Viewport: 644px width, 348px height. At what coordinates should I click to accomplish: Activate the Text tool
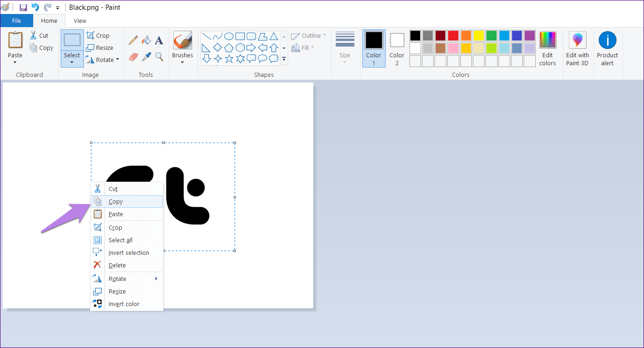[159, 41]
